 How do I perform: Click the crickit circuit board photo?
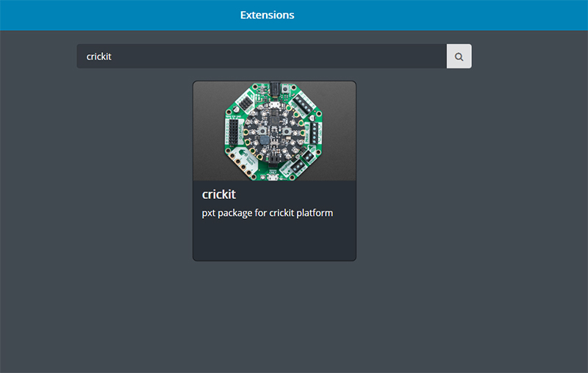click(274, 131)
